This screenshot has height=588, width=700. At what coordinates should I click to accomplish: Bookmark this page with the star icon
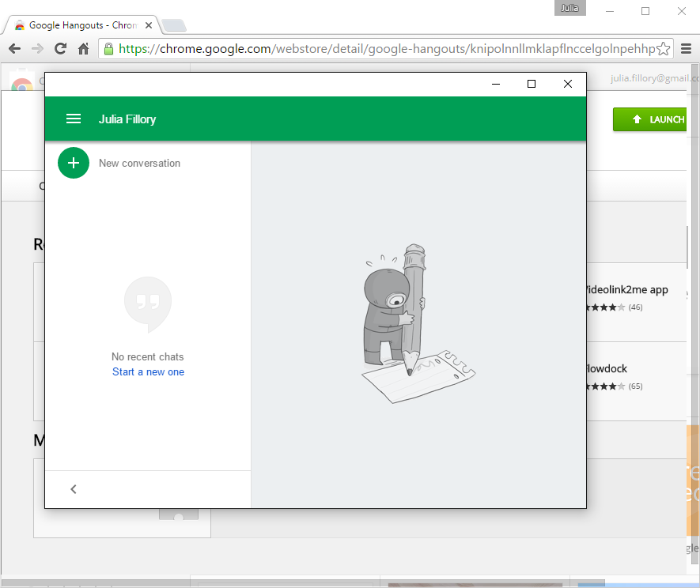click(663, 49)
